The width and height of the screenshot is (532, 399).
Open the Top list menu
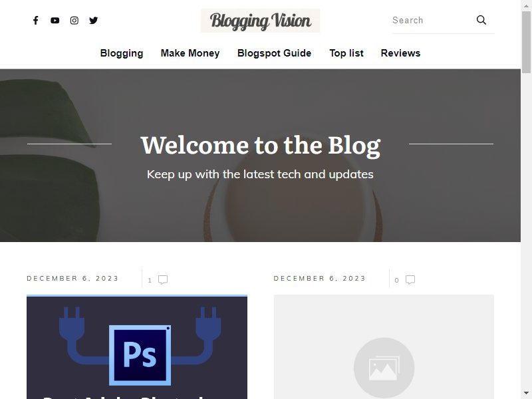346,53
